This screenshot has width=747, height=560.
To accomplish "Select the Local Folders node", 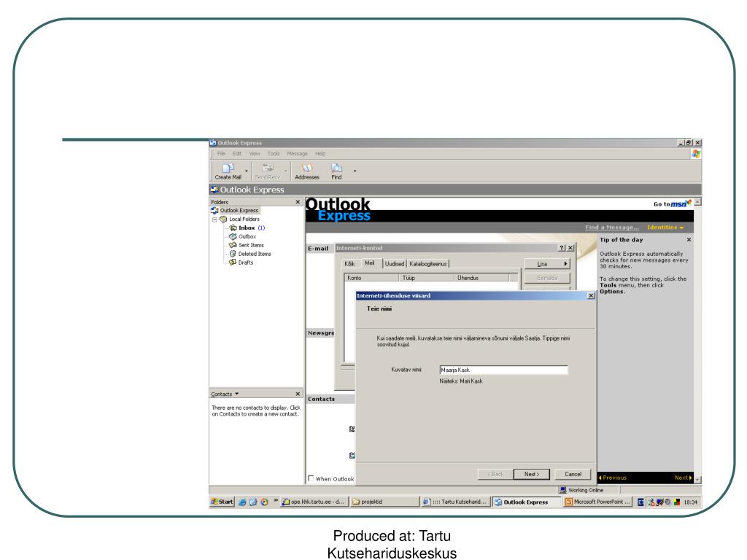I will (x=239, y=219).
